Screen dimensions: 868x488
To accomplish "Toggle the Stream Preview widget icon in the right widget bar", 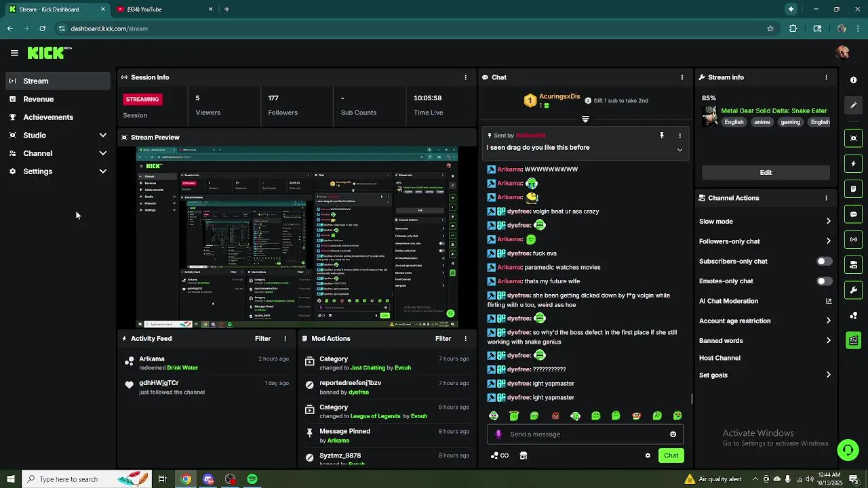I will pyautogui.click(x=853, y=138).
